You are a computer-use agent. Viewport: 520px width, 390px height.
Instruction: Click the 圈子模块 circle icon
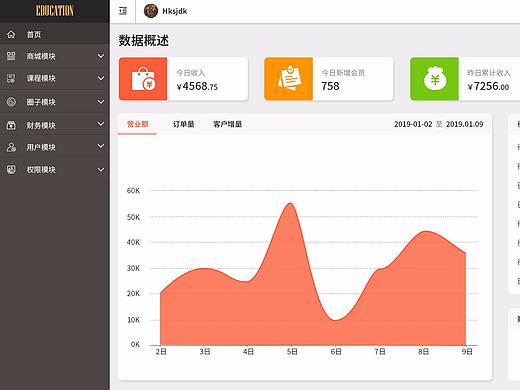tap(11, 102)
